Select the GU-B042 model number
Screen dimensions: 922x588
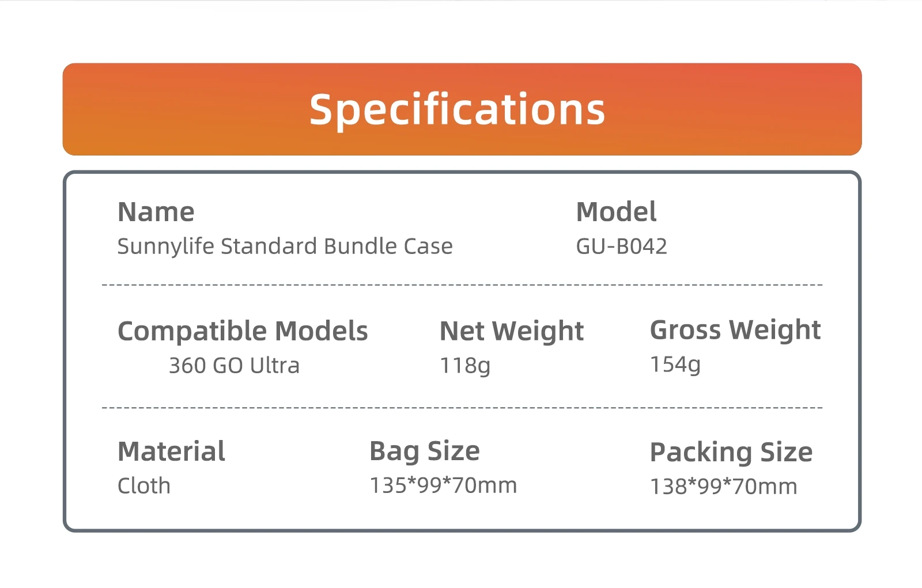621,246
